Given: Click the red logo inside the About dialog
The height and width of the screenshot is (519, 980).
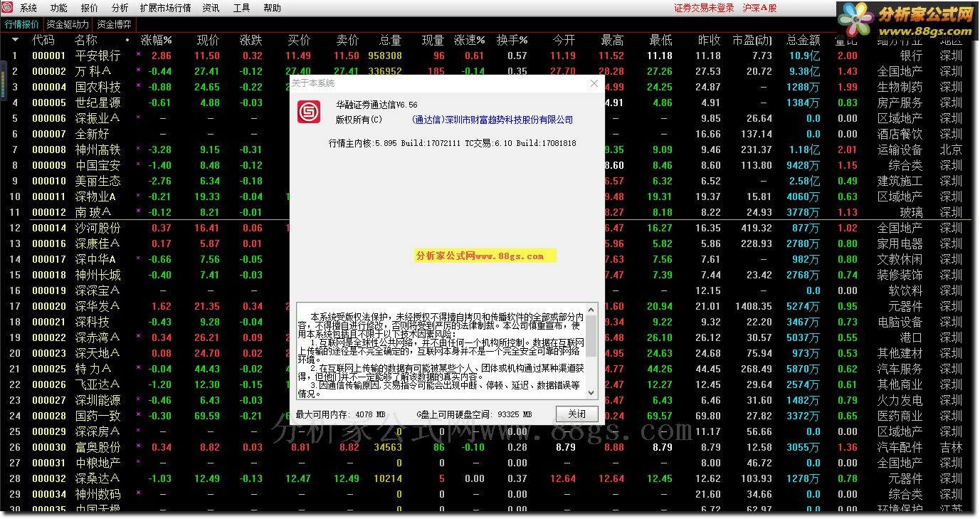Looking at the screenshot, I should pyautogui.click(x=309, y=112).
